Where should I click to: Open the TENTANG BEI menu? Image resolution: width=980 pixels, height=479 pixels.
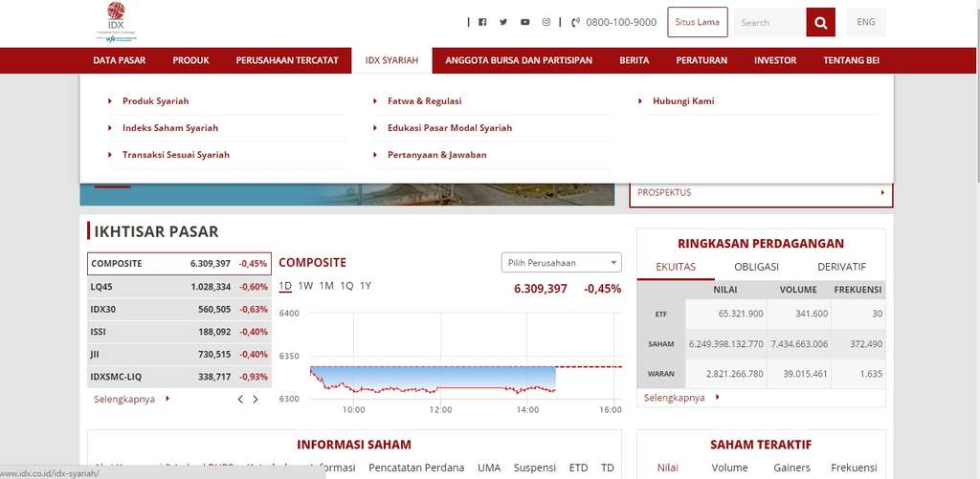(851, 60)
